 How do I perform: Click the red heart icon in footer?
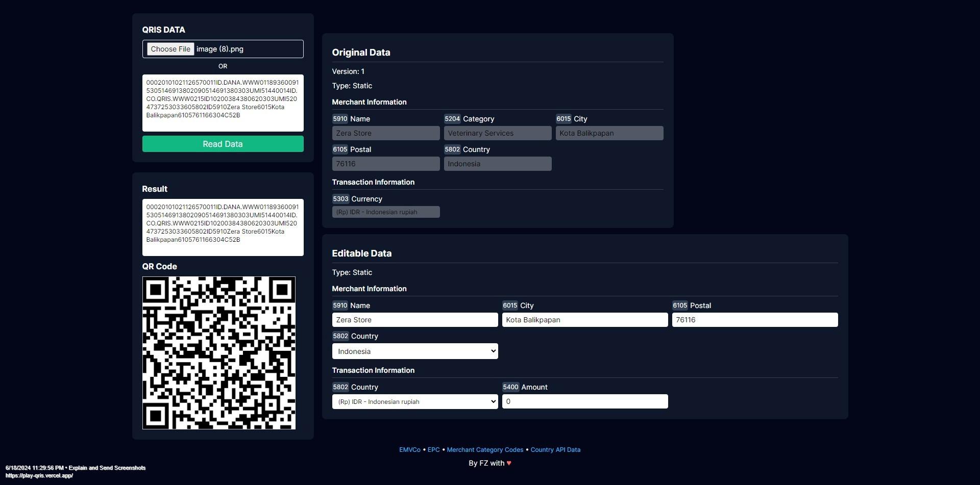click(x=509, y=464)
